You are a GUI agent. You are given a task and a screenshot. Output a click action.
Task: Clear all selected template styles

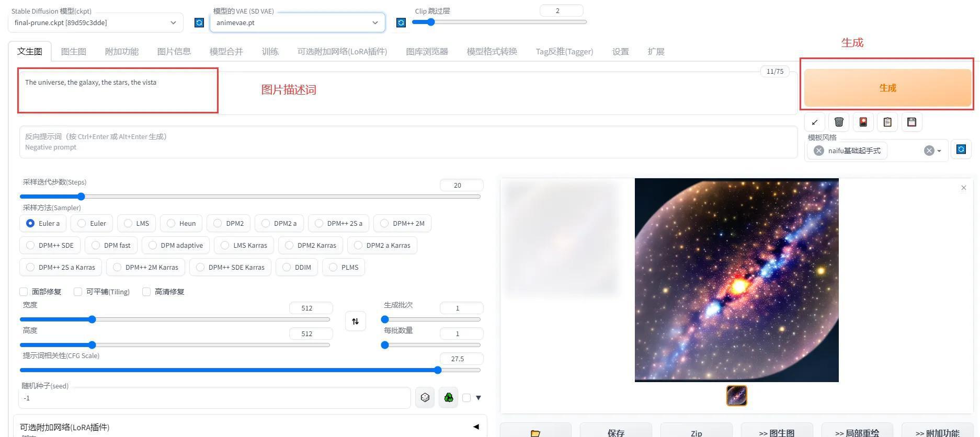coord(929,151)
